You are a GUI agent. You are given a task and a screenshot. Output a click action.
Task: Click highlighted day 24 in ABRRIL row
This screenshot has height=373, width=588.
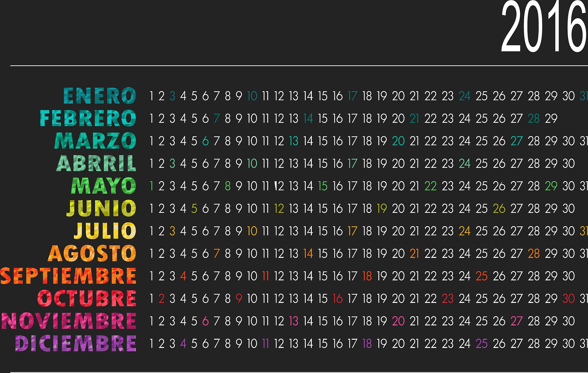465,164
